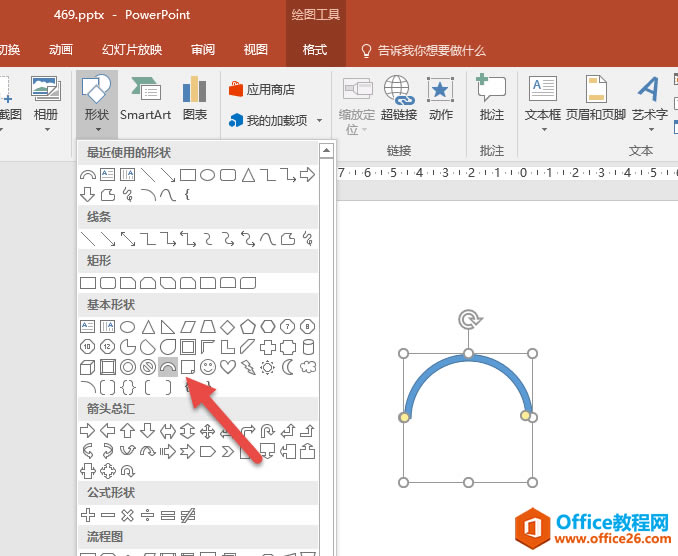Choose the Quad Arrow shape
The image size is (678, 556).
[x=208, y=431]
